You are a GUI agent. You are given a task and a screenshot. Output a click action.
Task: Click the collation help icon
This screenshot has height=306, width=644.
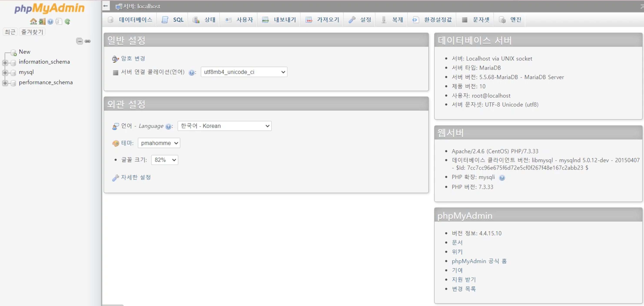tap(191, 73)
